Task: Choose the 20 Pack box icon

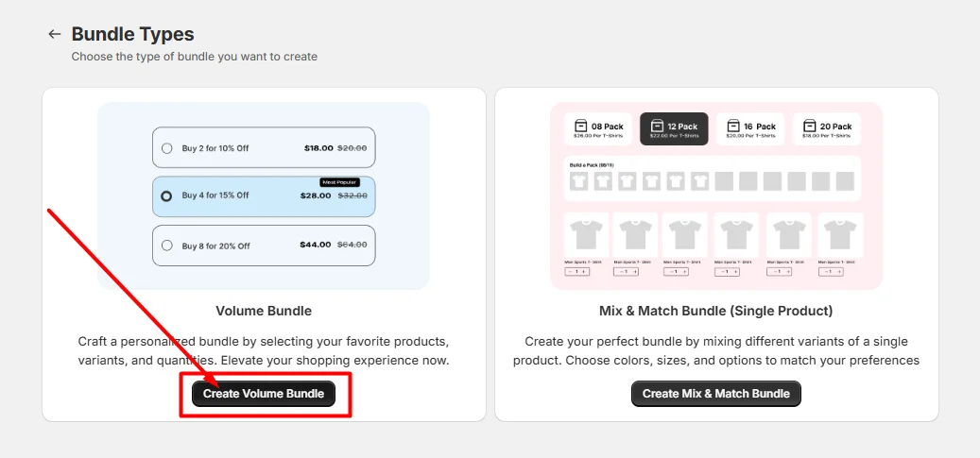Action: (x=809, y=126)
